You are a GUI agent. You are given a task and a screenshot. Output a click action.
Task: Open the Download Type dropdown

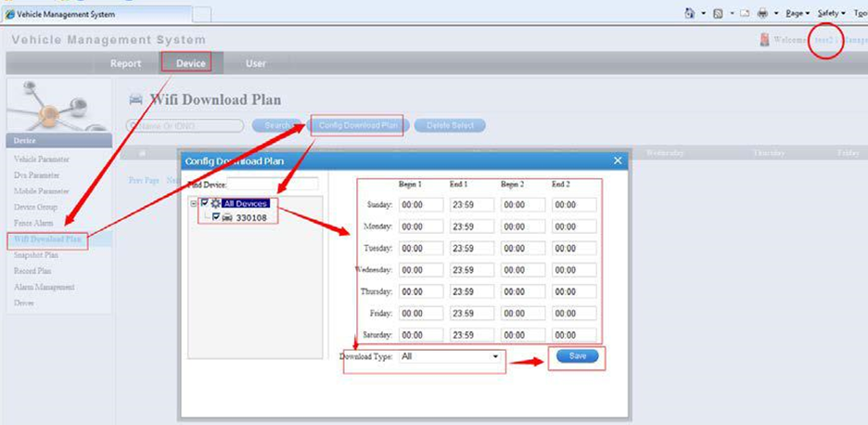450,357
